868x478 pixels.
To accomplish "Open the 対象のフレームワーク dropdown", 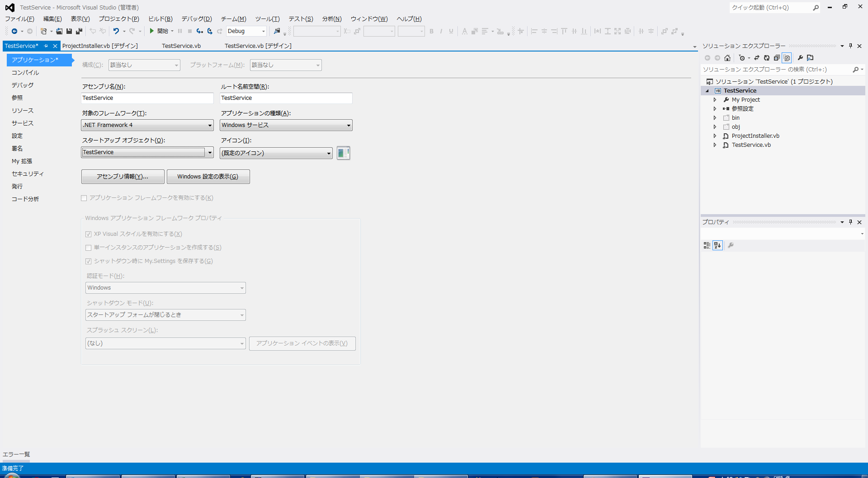I will pyautogui.click(x=147, y=125).
